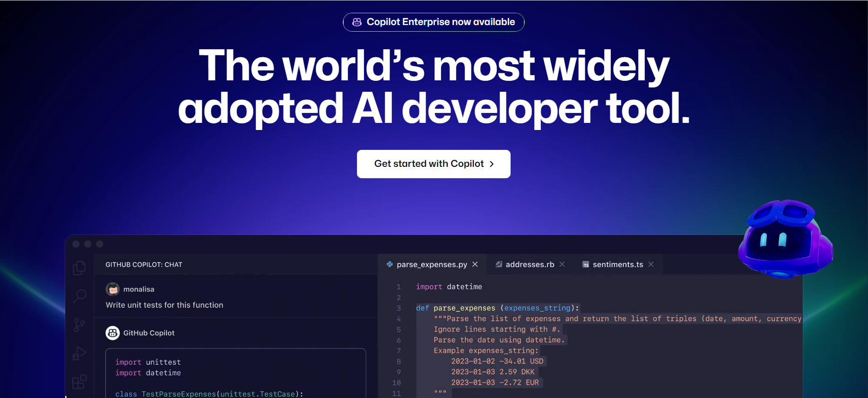Screen dimensions: 868x398
Task: Click the GitHub Copilot avatar in chat
Action: [x=113, y=333]
